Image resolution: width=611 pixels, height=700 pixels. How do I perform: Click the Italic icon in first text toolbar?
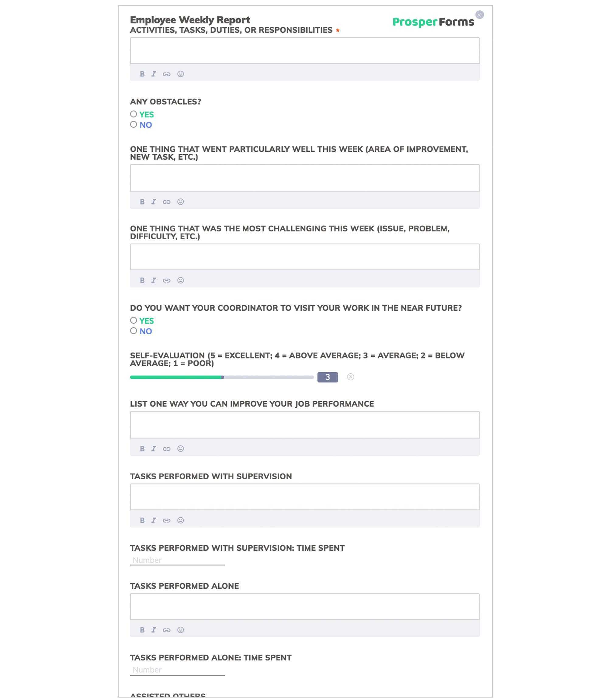tap(154, 74)
